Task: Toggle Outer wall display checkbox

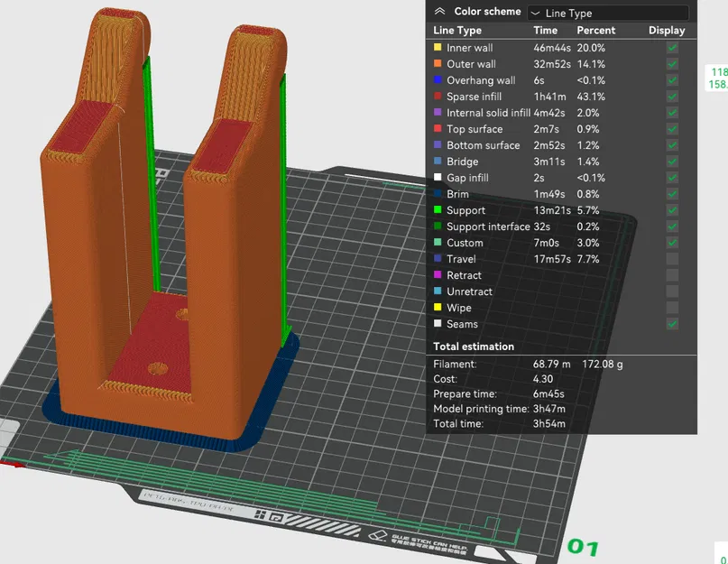Action: click(x=672, y=64)
